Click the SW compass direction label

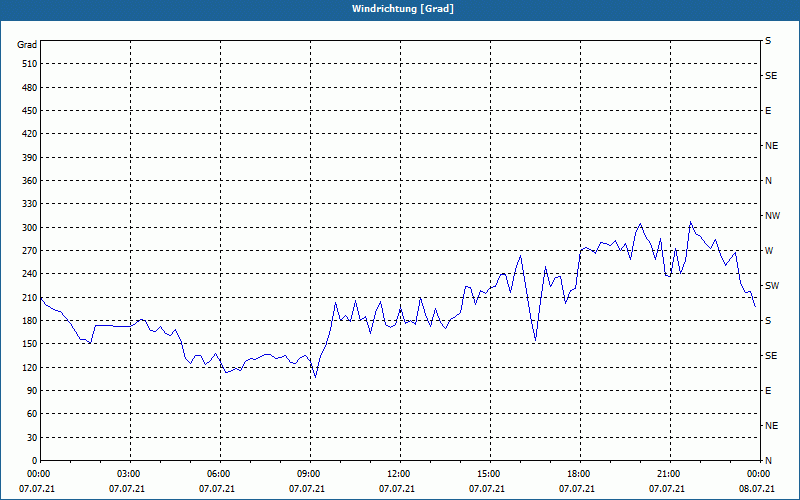(x=772, y=286)
